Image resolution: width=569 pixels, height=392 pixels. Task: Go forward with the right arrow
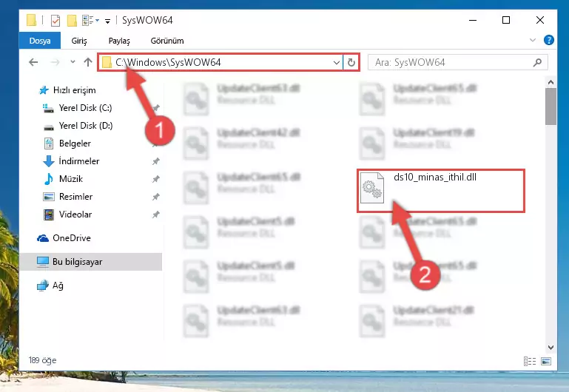(55, 62)
